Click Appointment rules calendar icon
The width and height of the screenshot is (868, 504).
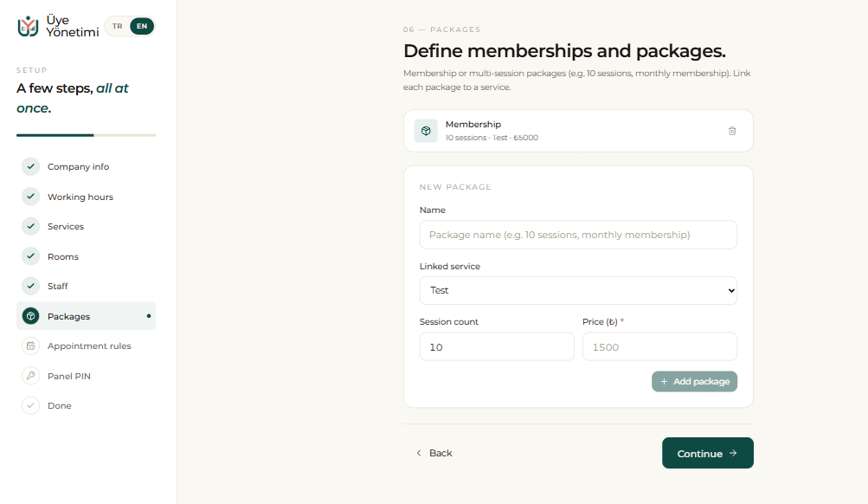tap(30, 346)
